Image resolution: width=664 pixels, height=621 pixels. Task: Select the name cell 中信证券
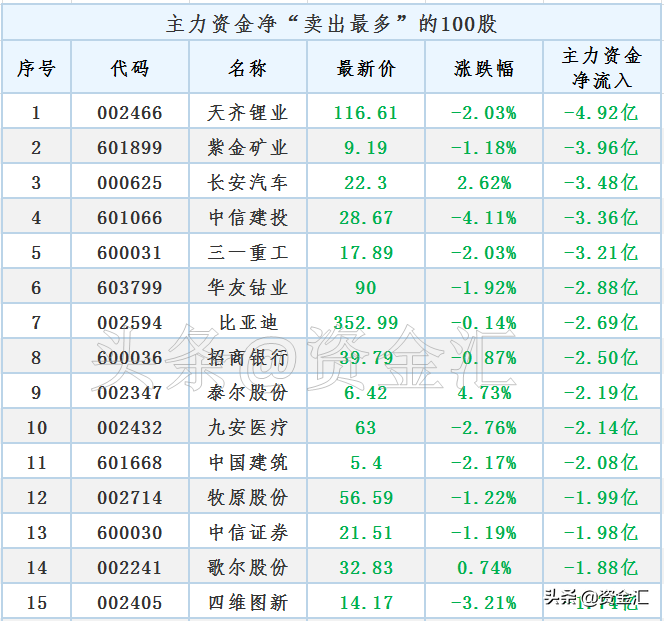click(248, 533)
